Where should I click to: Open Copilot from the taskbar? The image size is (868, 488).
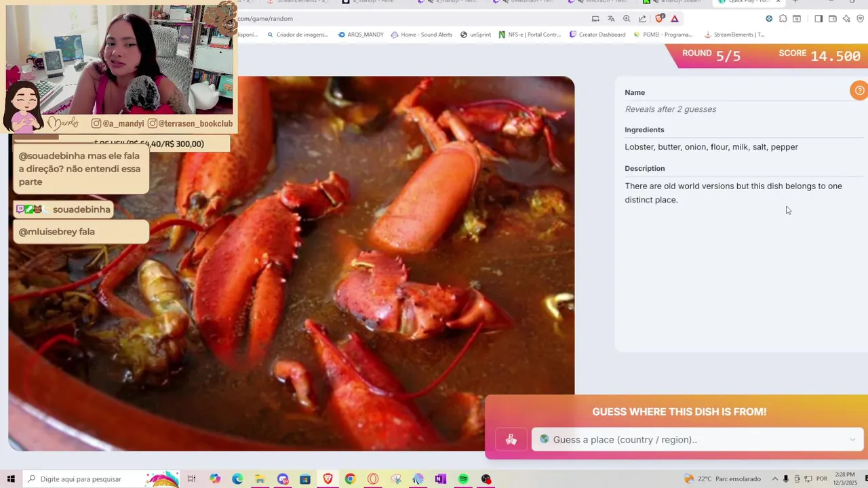[x=215, y=479]
